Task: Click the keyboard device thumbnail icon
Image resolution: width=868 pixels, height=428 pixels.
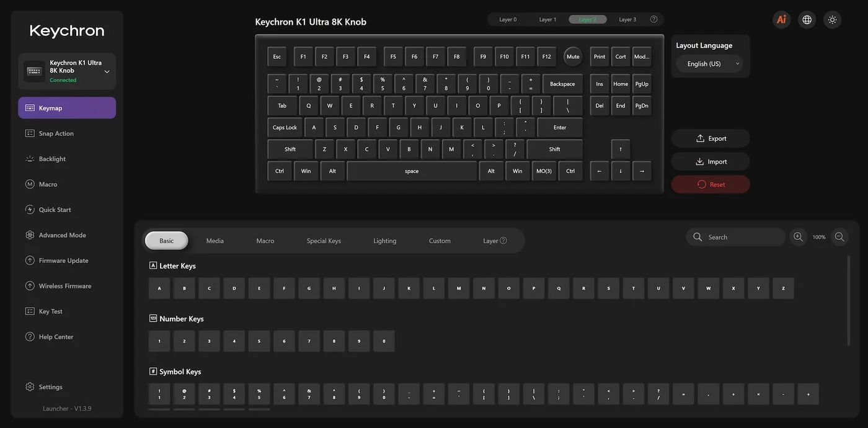Action: point(34,71)
